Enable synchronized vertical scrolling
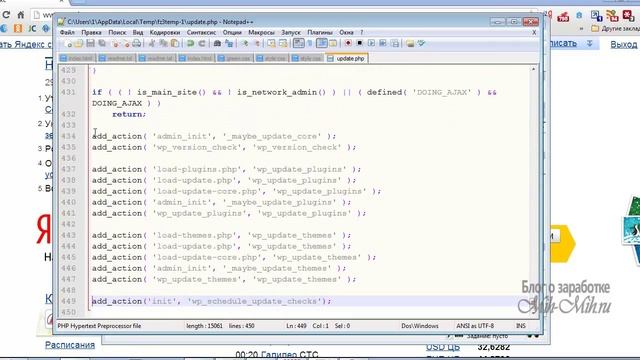 pyautogui.click(x=271, y=43)
